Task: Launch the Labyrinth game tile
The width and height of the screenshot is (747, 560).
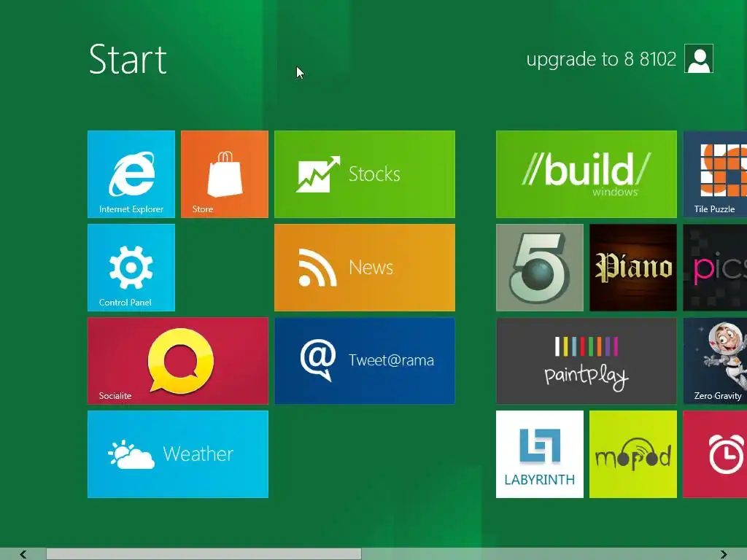Action: coord(540,454)
